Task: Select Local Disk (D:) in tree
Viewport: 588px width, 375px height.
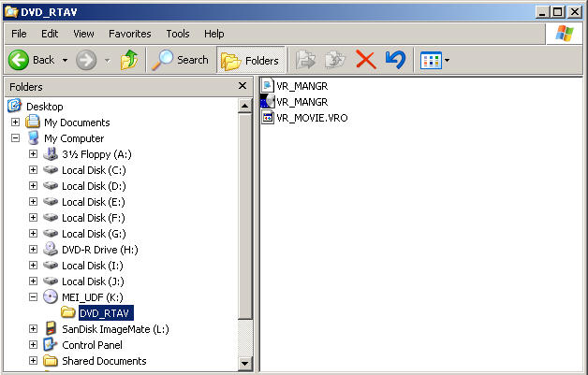Action: [94, 186]
